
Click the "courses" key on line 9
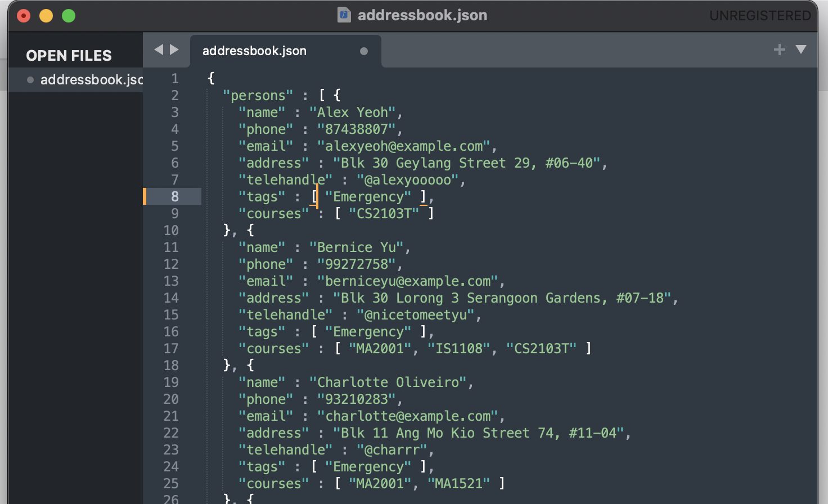(274, 213)
